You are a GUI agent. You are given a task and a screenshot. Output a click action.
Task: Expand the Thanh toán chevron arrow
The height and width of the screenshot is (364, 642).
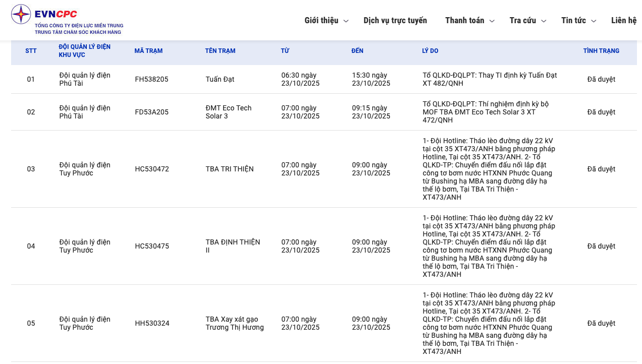click(x=492, y=21)
